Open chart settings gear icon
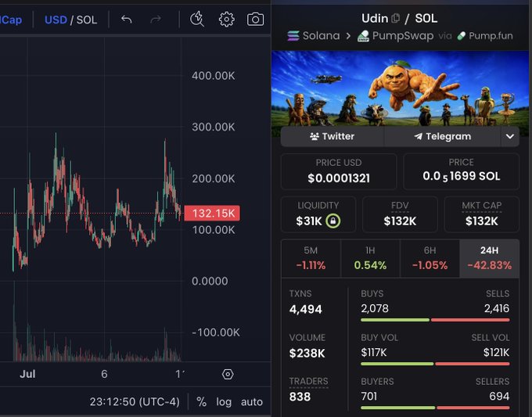532x417 pixels. [x=227, y=20]
